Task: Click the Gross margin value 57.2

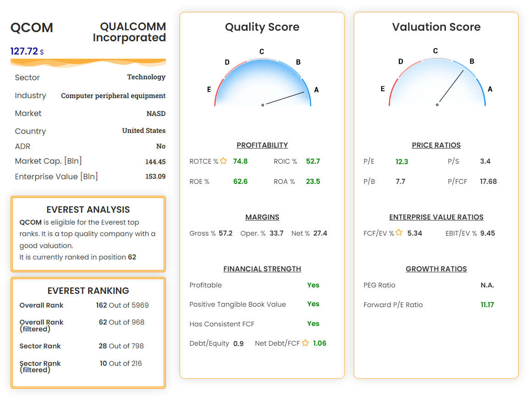Action: click(225, 233)
